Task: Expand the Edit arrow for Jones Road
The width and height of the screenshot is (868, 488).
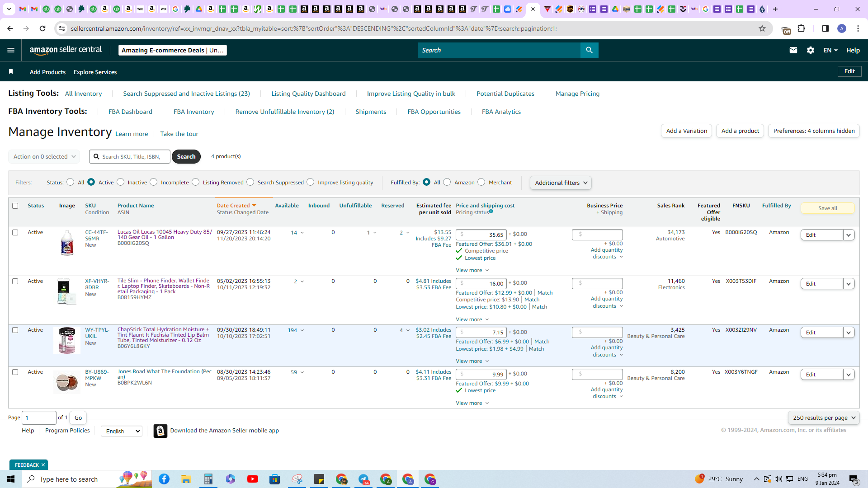Action: 849,375
